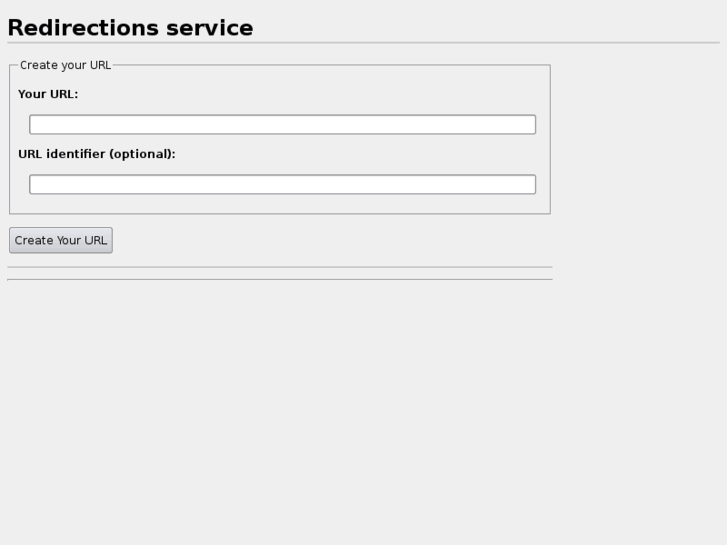Viewport: 727px width, 545px height.
Task: Activate the custom identifier entry box
Action: [282, 185]
